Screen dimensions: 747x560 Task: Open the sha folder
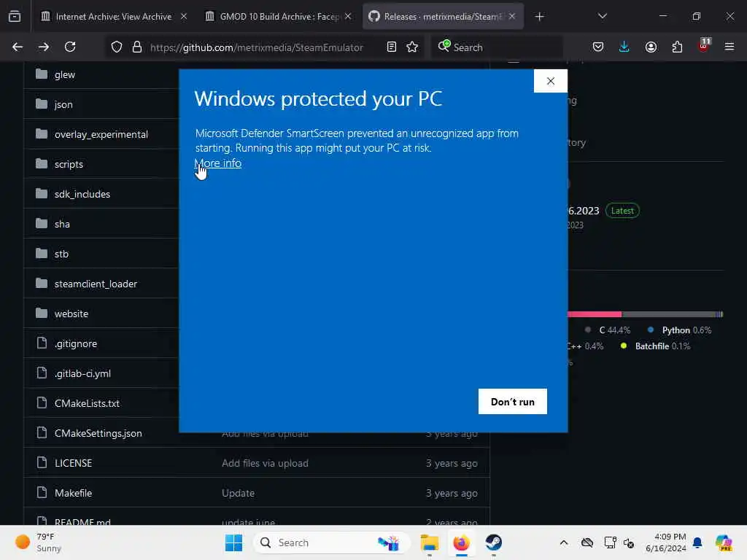click(62, 225)
